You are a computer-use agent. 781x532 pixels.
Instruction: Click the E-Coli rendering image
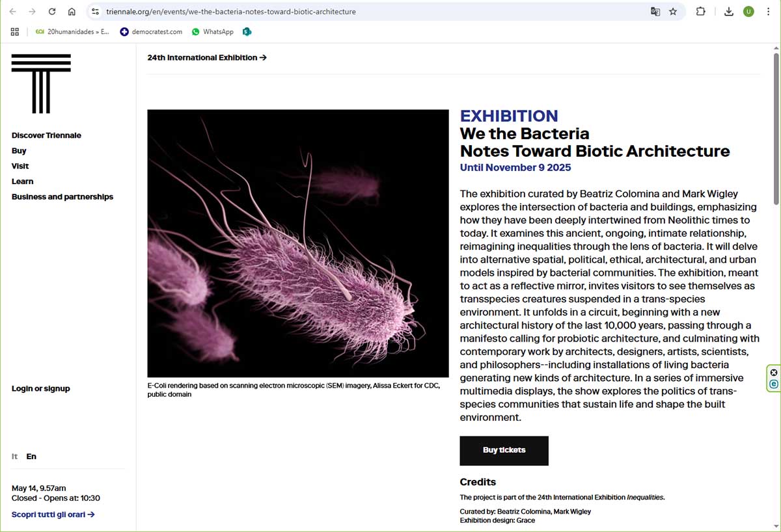click(298, 243)
